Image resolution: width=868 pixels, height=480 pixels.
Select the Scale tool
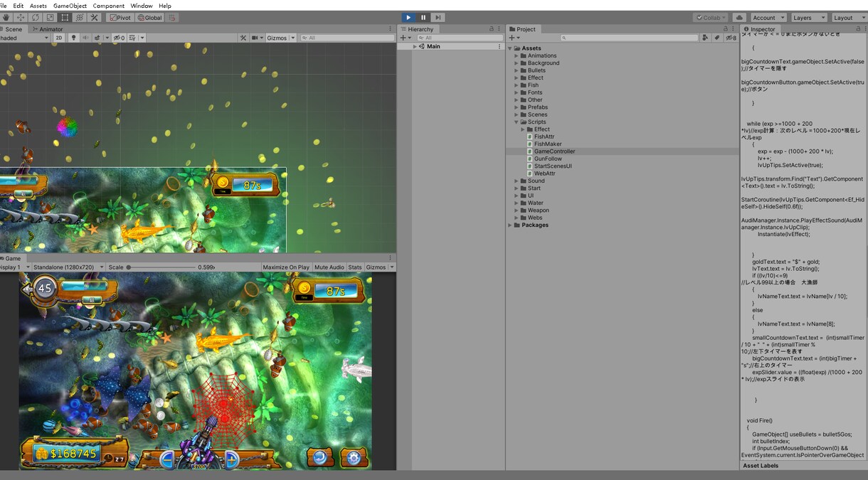[x=50, y=17]
